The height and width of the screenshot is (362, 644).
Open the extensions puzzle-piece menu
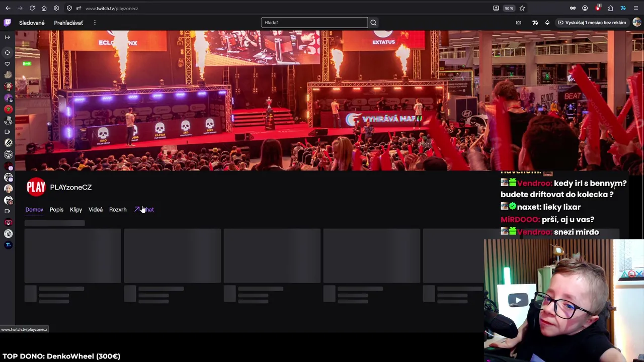click(x=610, y=8)
